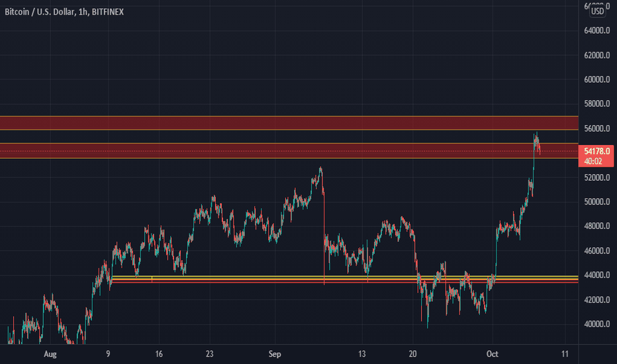Click the 50000.0 price axis label

pyautogui.click(x=597, y=202)
